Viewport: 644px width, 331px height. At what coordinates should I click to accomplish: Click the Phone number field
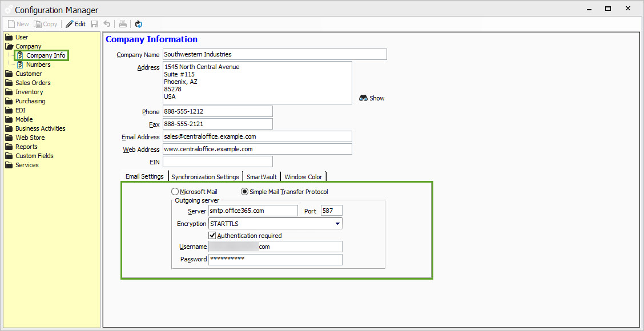point(218,111)
